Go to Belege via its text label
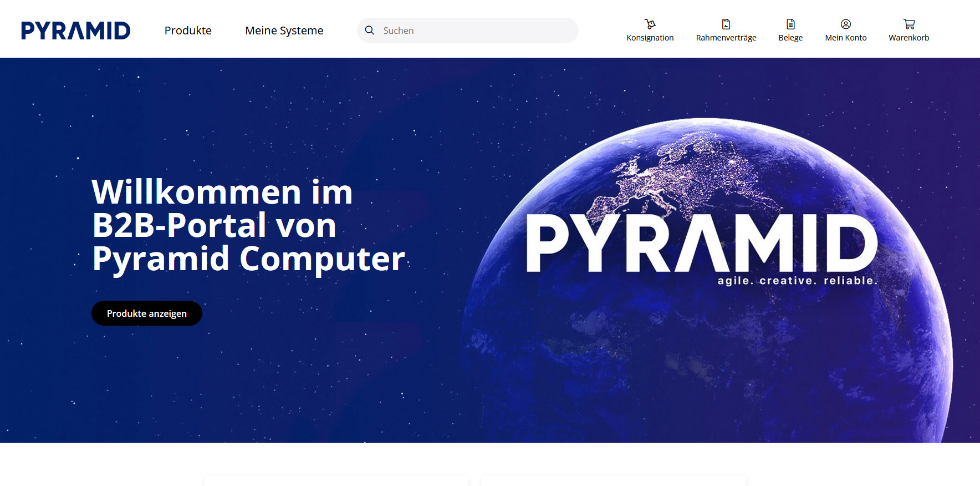Screen dimensions: 980x486 [x=790, y=38]
